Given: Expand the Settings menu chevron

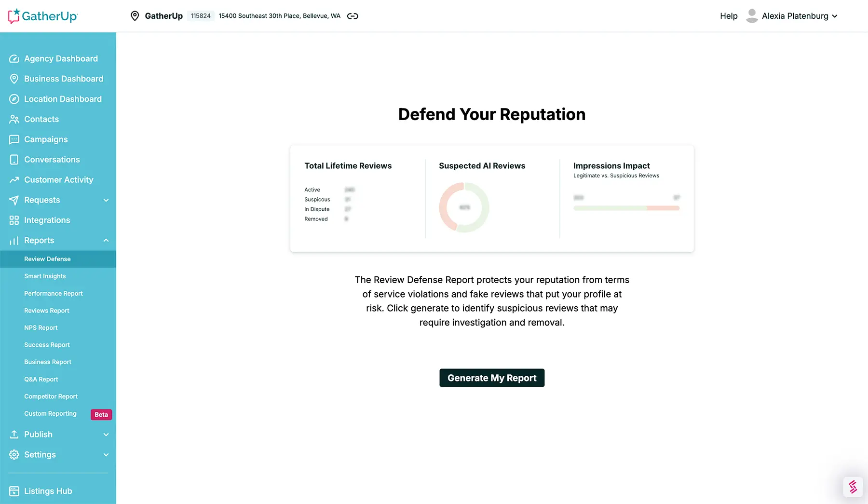Looking at the screenshot, I should (106, 455).
